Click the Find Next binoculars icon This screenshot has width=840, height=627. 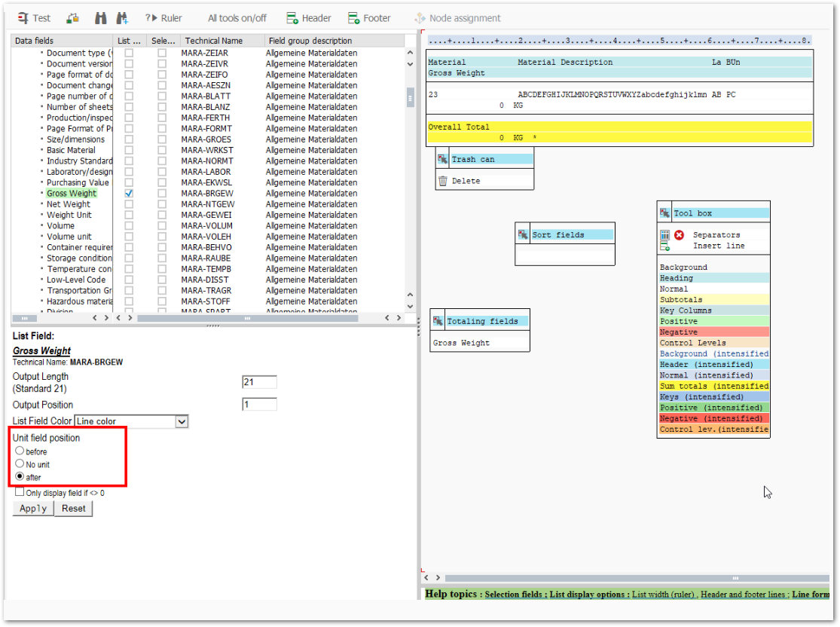(x=121, y=18)
